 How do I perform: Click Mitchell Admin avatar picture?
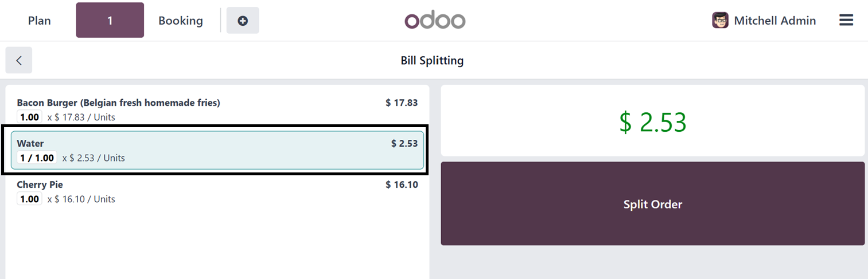[x=720, y=21]
